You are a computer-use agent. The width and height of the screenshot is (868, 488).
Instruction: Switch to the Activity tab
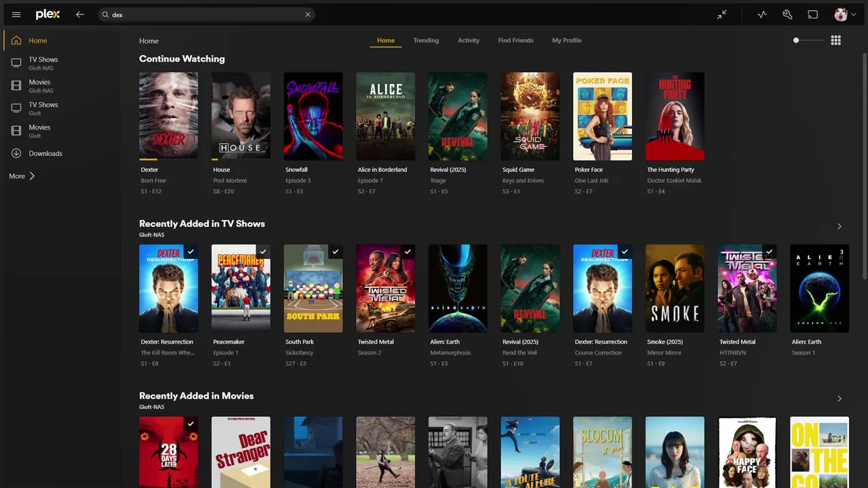click(x=469, y=41)
